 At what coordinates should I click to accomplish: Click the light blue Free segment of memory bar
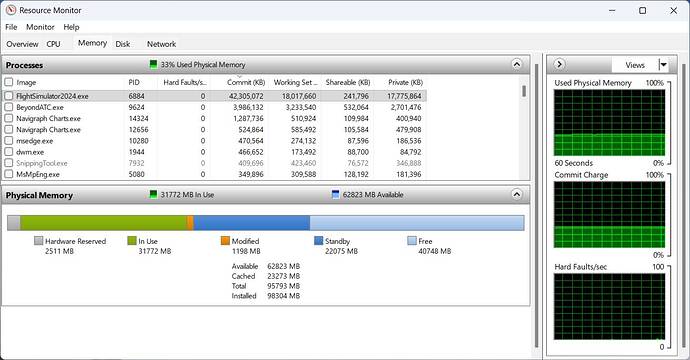pyautogui.click(x=417, y=223)
